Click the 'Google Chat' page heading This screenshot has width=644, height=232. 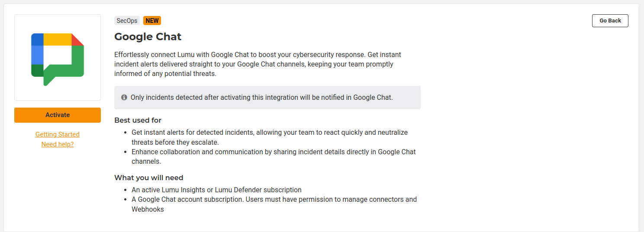point(148,37)
